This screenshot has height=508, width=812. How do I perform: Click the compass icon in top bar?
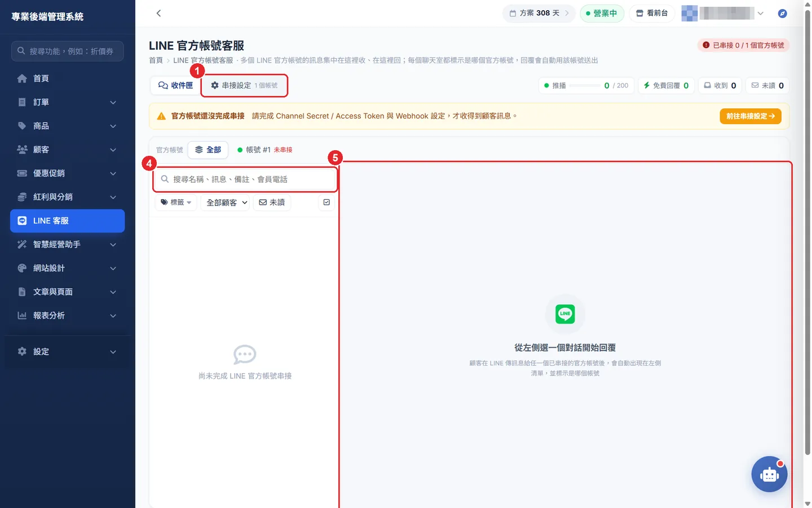(x=782, y=14)
